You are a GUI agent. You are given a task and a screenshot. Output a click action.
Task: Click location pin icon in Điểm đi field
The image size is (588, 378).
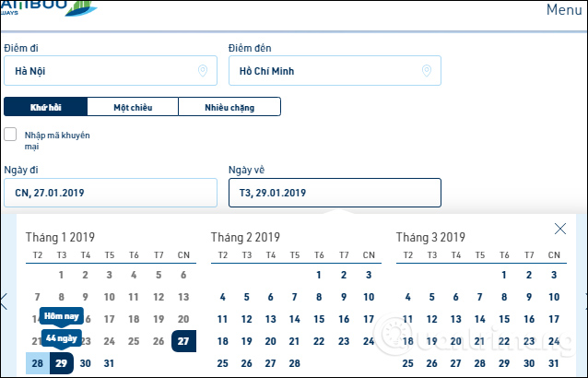coord(203,71)
